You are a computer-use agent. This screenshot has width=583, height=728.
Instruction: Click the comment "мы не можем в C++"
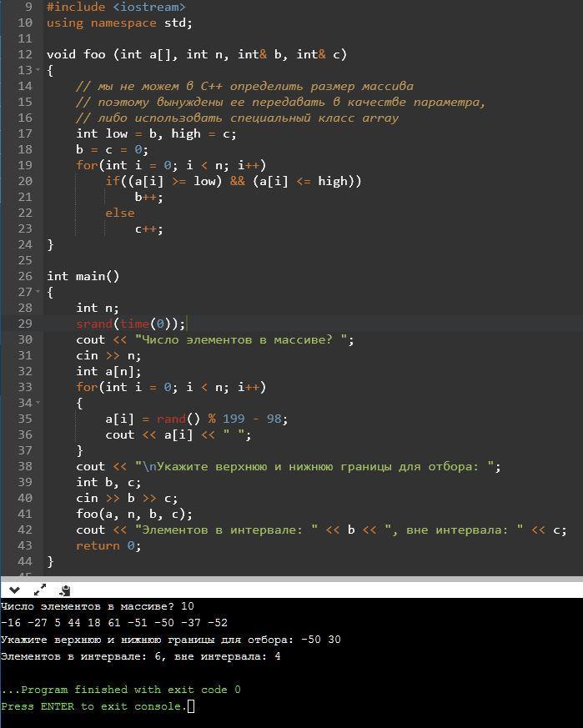point(244,87)
